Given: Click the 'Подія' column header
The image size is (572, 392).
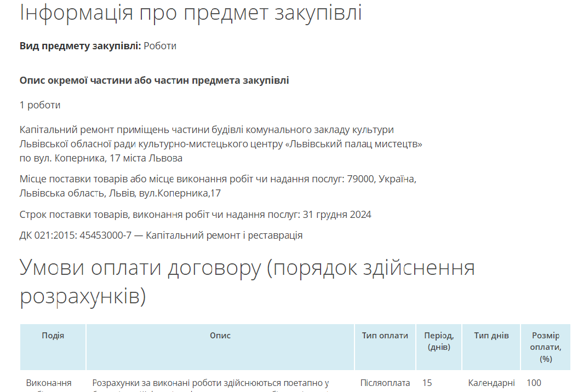Looking at the screenshot, I should point(53,347).
